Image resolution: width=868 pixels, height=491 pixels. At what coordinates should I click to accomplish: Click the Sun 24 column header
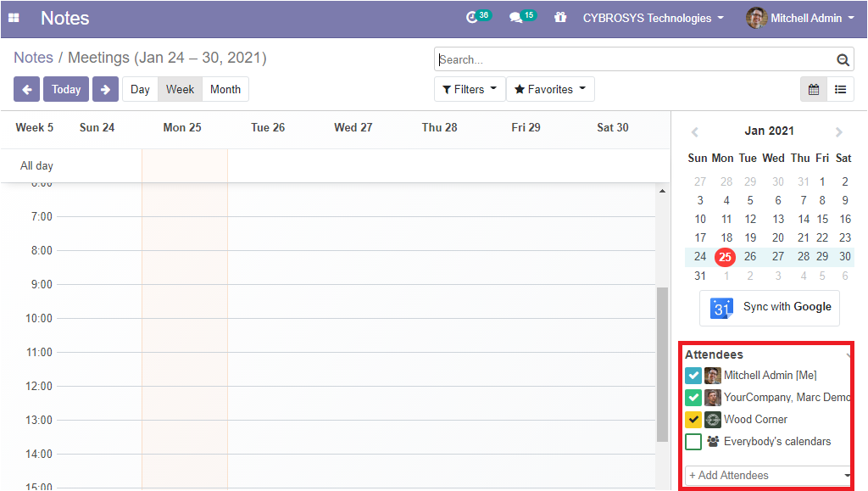tap(97, 127)
